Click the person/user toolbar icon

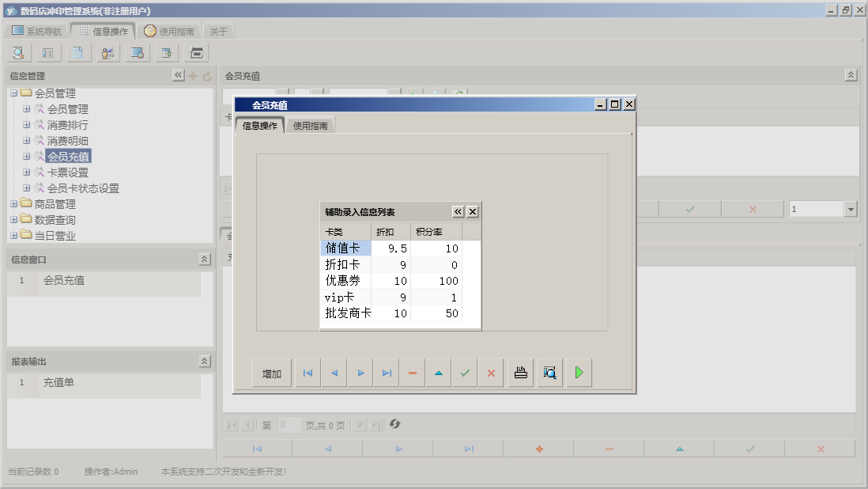(108, 53)
